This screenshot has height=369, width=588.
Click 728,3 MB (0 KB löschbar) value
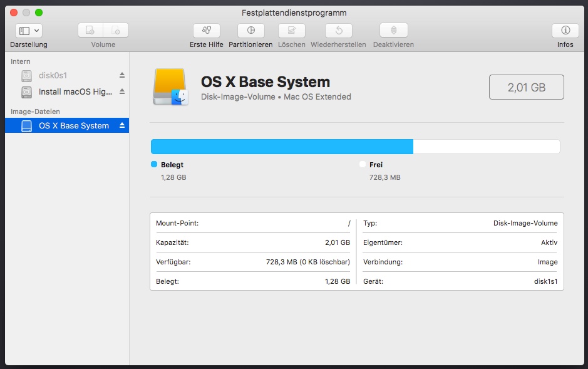(x=308, y=262)
